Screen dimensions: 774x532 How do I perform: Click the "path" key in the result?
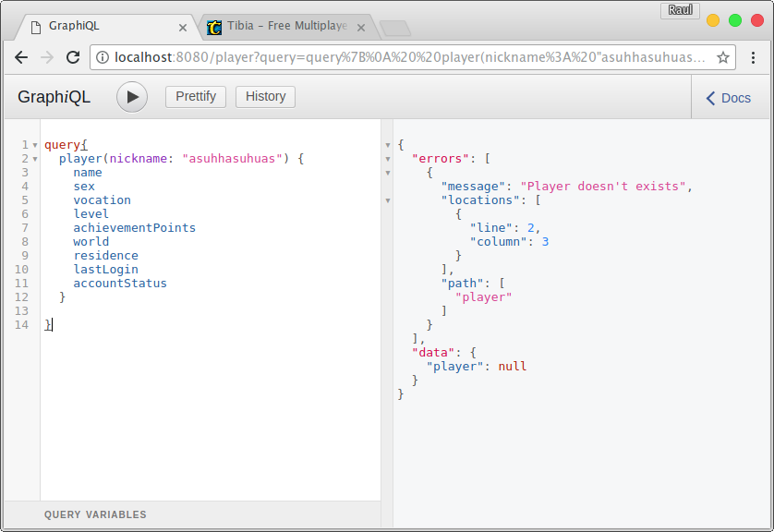[462, 283]
